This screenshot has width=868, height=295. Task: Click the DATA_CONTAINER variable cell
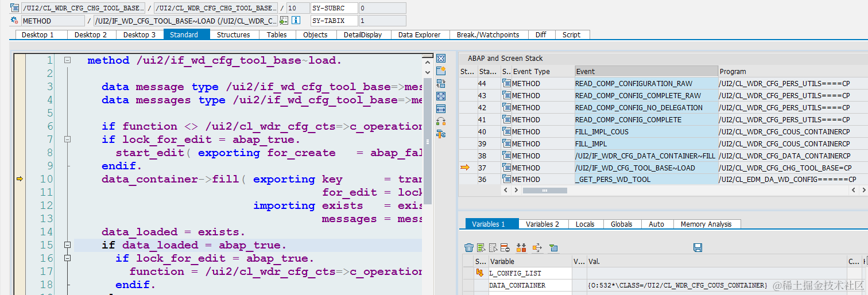tap(530, 285)
